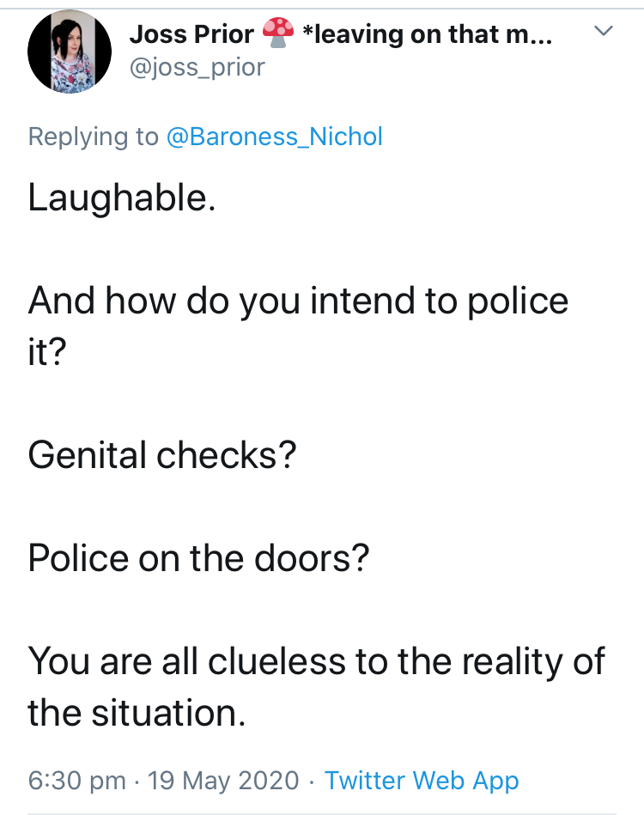Click the standalone "it?" text line

click(x=47, y=352)
